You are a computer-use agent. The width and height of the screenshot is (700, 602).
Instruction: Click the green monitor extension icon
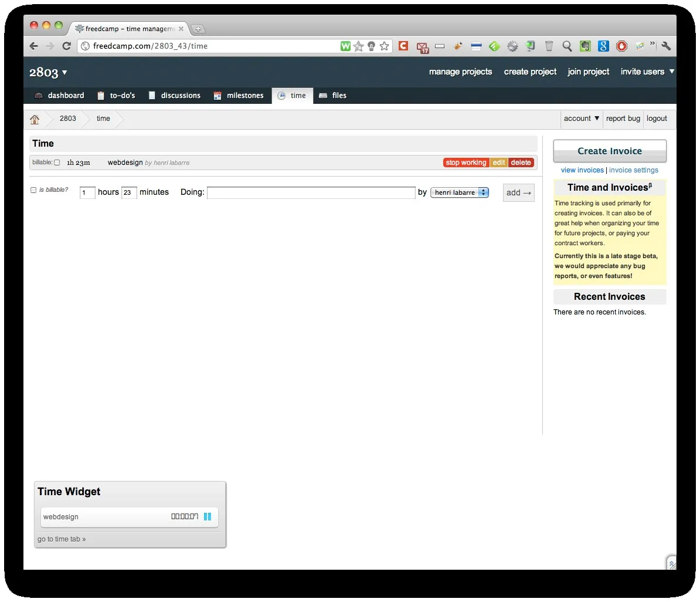(531, 46)
